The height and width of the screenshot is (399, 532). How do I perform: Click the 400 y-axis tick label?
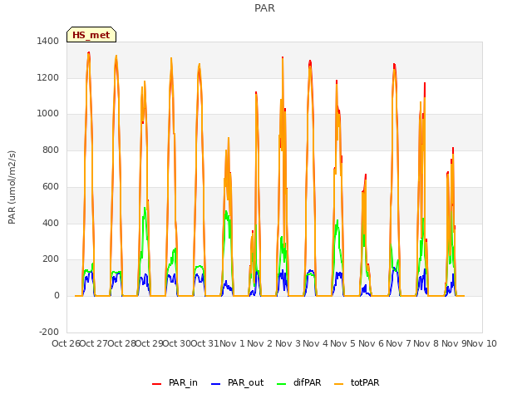[51, 224]
